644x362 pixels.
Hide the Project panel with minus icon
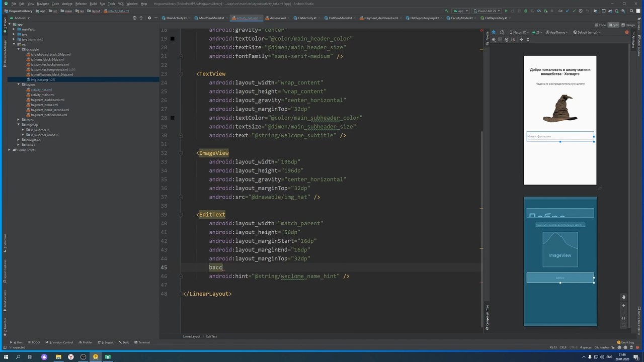156,18
